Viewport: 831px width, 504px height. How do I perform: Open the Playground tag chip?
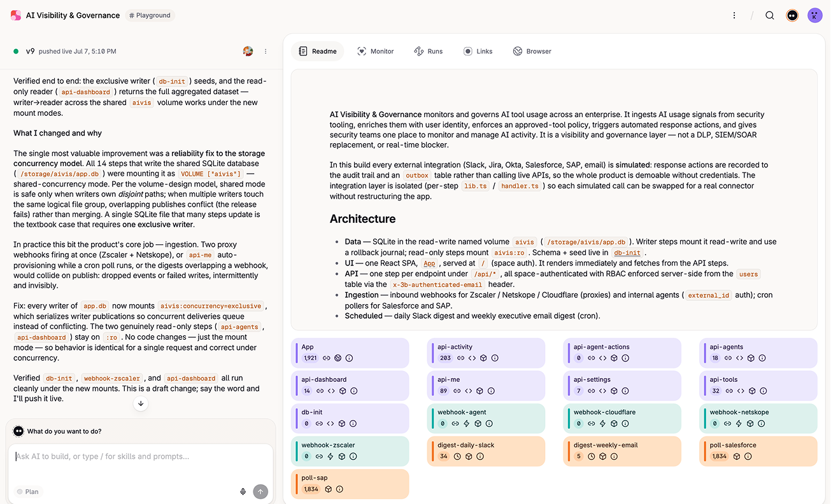pos(150,15)
